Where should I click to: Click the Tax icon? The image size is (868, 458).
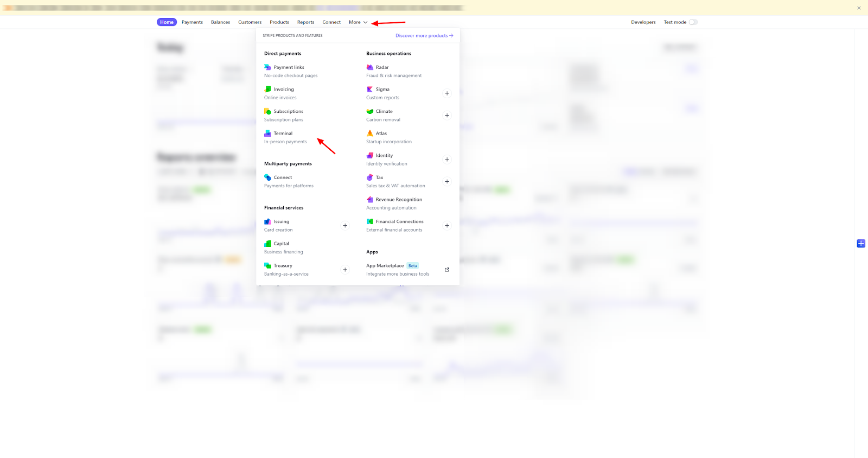click(x=369, y=177)
